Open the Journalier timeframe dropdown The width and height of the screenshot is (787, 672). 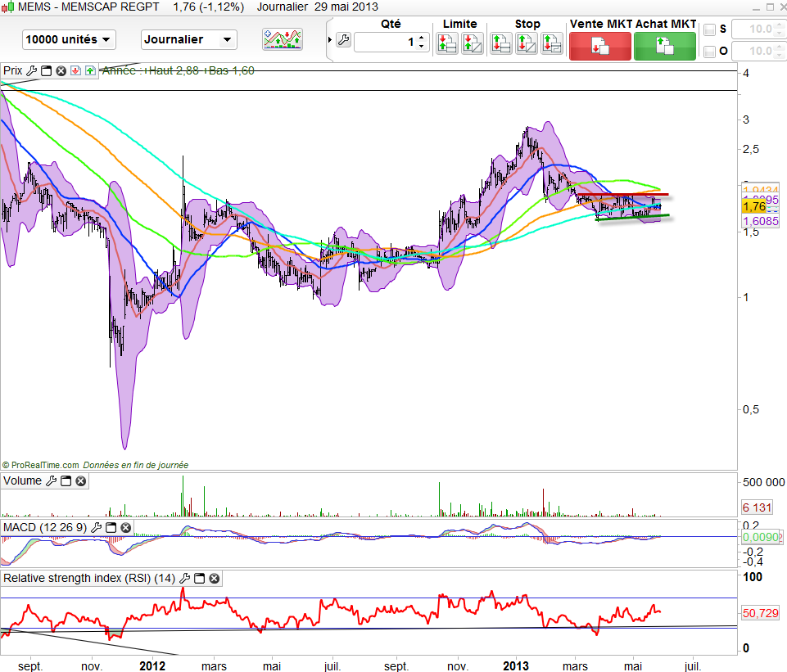click(x=188, y=39)
